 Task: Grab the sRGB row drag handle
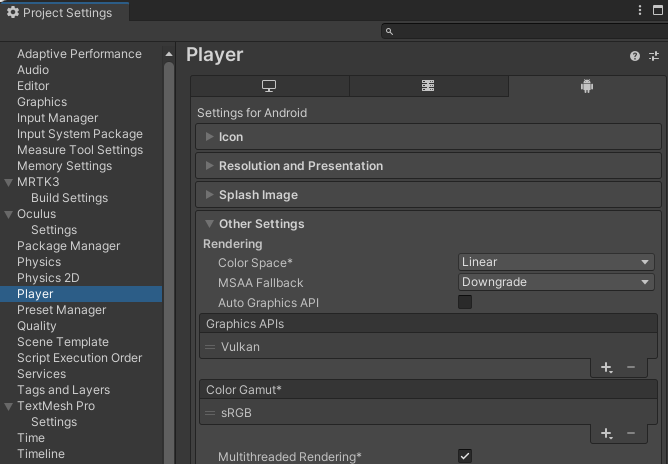click(x=210, y=413)
